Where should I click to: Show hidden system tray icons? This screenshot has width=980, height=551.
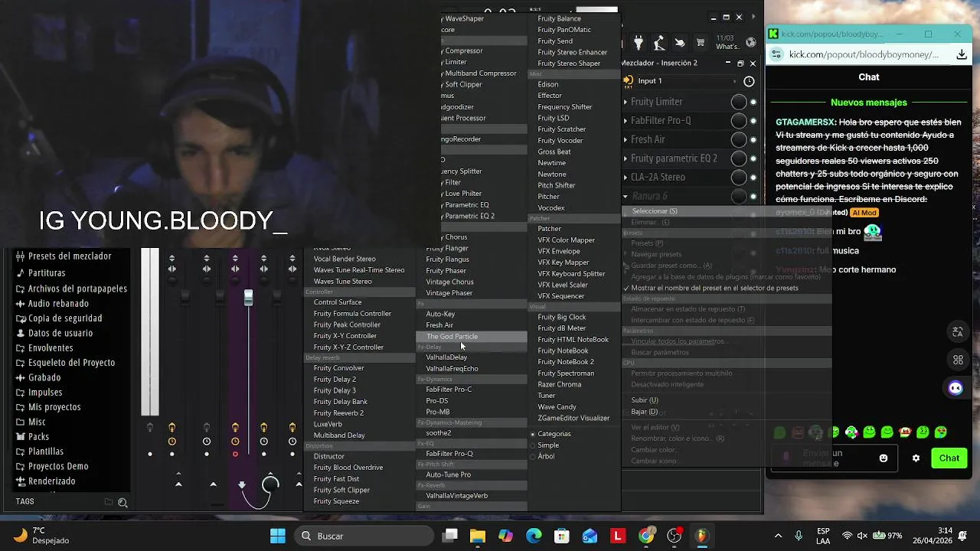tap(778, 536)
